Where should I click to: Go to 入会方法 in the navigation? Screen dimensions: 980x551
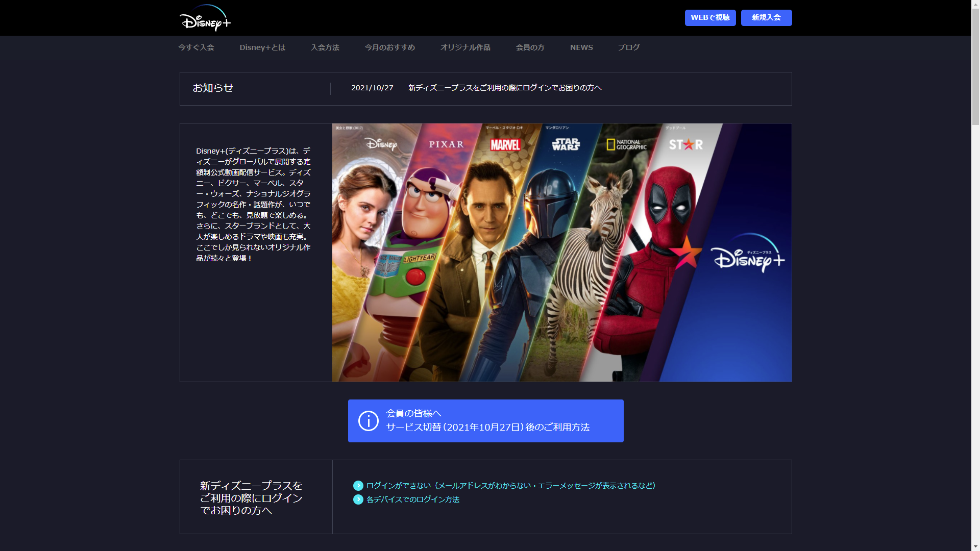click(x=325, y=47)
